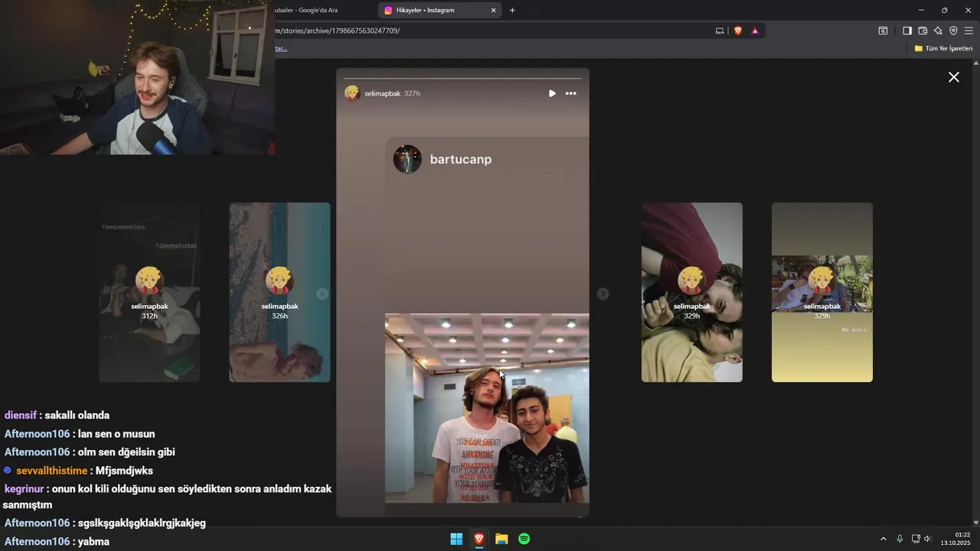Screen dimensions: 980x551
Task: Click chat message "olm sen dğeilsin gibi"
Action: coord(126,452)
